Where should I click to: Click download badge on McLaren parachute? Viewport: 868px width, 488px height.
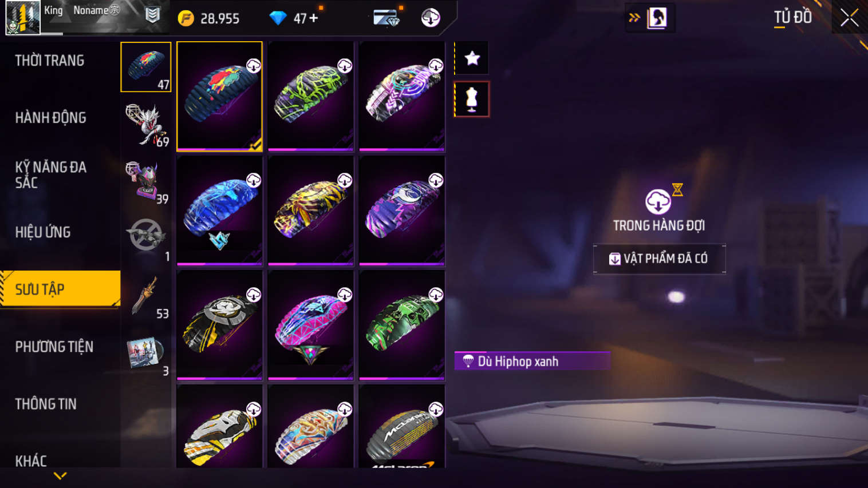(x=436, y=409)
